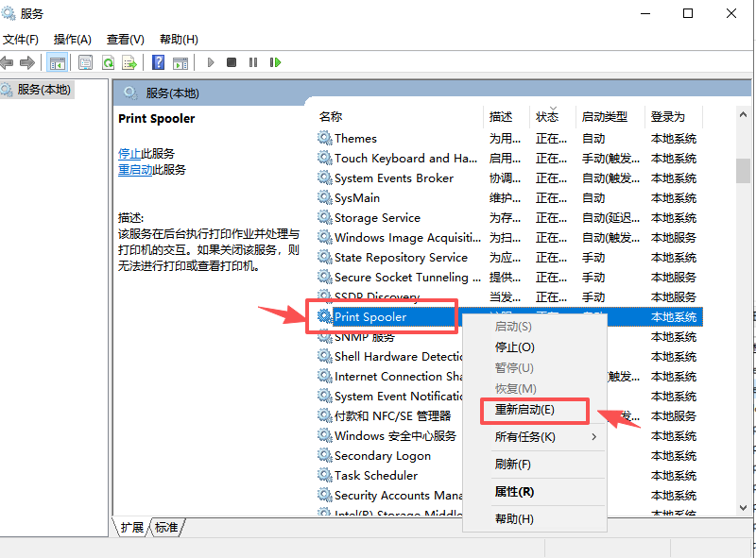Switch to the 标准 tab at the bottom
Image resolution: width=756 pixels, height=558 pixels.
166,527
